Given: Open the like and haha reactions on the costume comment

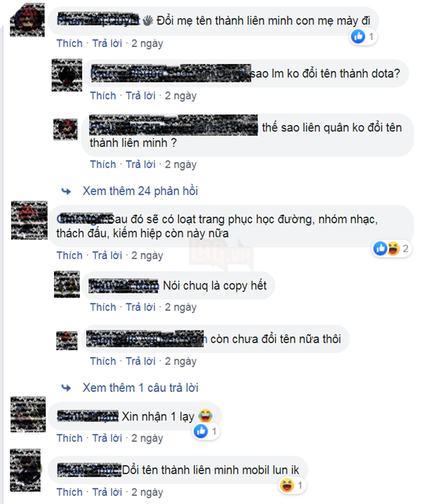Looking at the screenshot, I should [392, 248].
